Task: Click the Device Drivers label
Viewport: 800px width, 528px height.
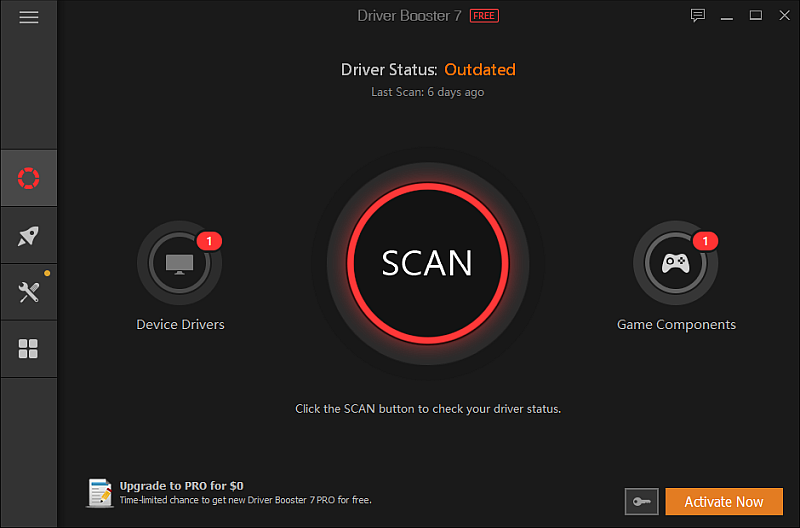Action: pos(180,324)
